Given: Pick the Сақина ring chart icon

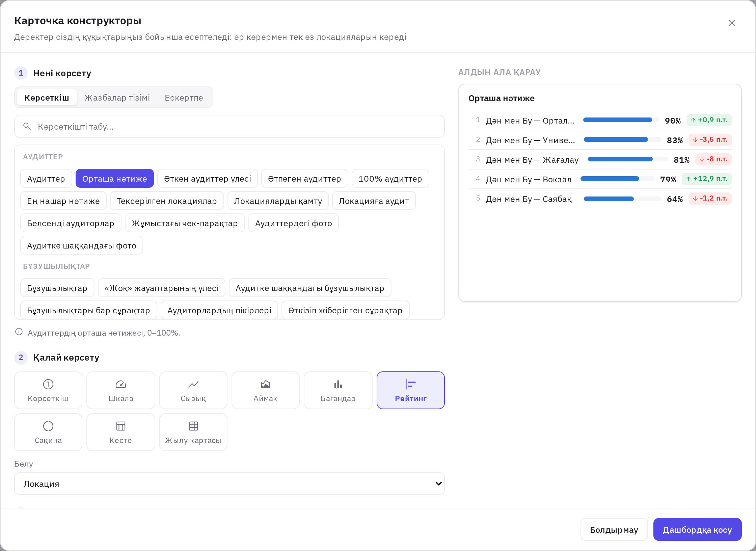Looking at the screenshot, I should tap(48, 426).
